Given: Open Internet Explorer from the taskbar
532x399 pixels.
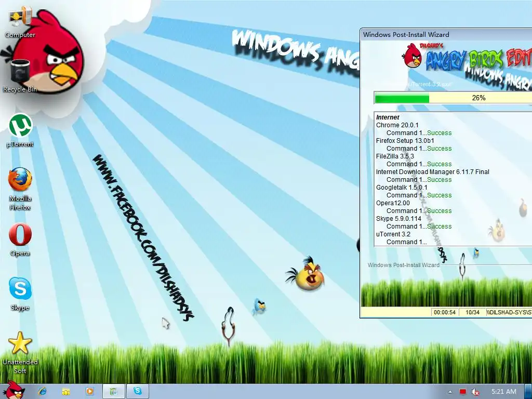Looking at the screenshot, I should [43, 391].
